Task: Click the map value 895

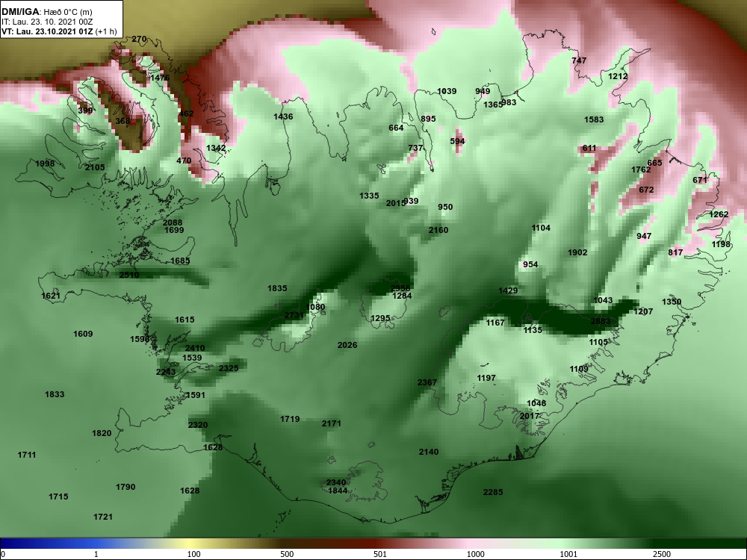Action: (x=428, y=119)
